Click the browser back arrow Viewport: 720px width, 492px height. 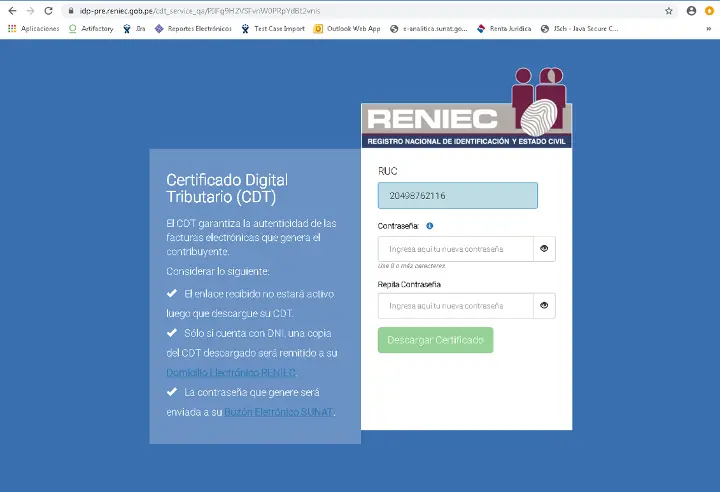(x=11, y=10)
